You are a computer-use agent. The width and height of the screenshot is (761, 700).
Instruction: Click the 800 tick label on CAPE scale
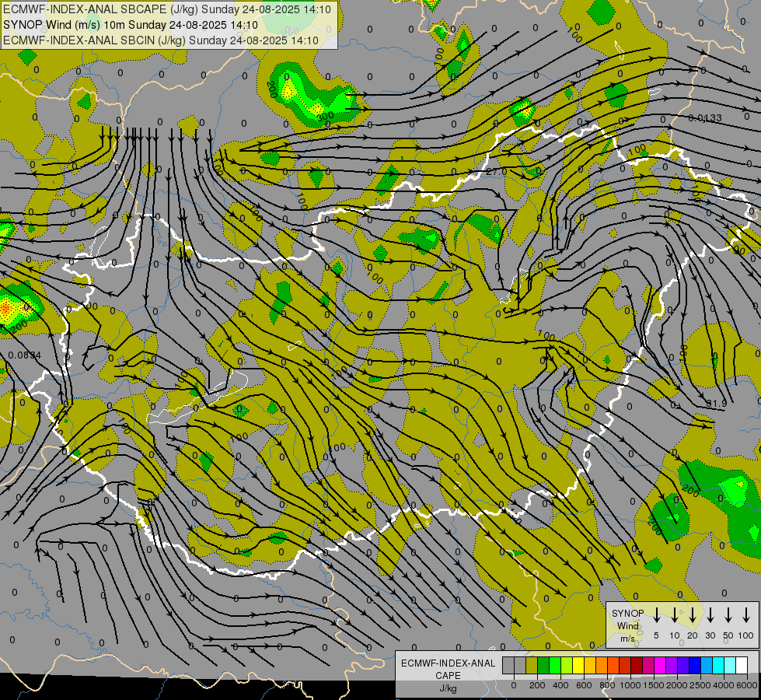pyautogui.click(x=607, y=685)
